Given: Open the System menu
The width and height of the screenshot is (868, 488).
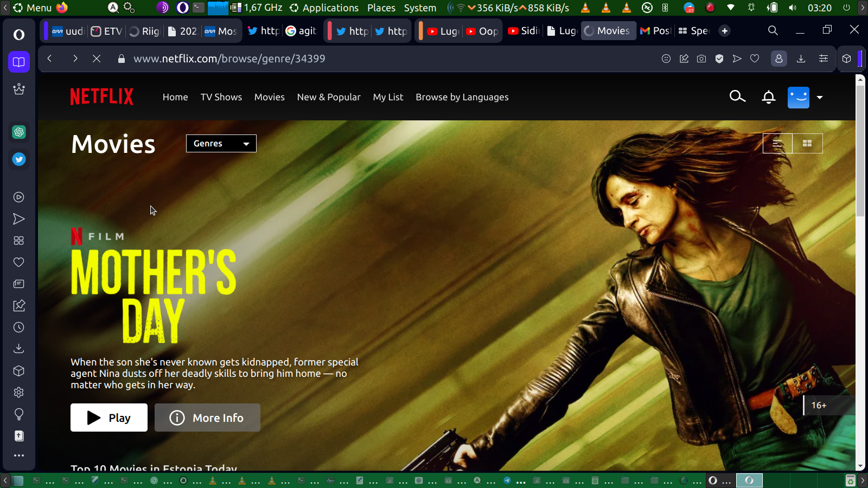Looking at the screenshot, I should click(x=420, y=8).
